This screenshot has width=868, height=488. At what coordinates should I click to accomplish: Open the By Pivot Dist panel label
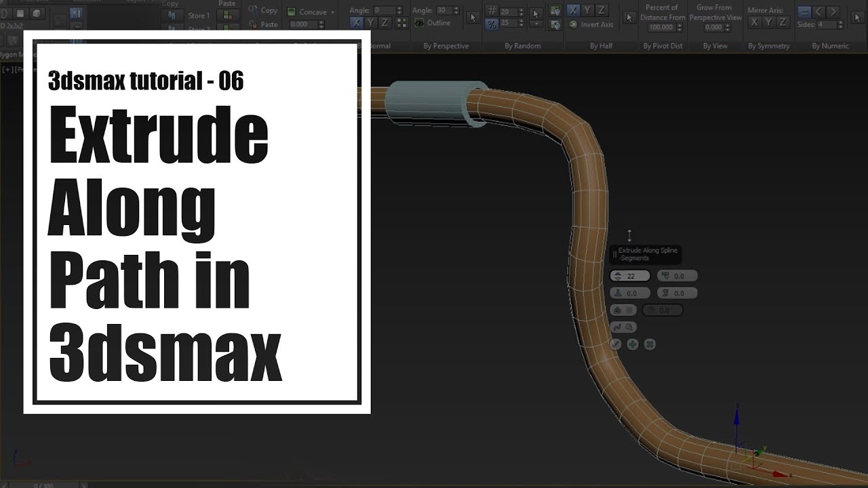tap(663, 45)
